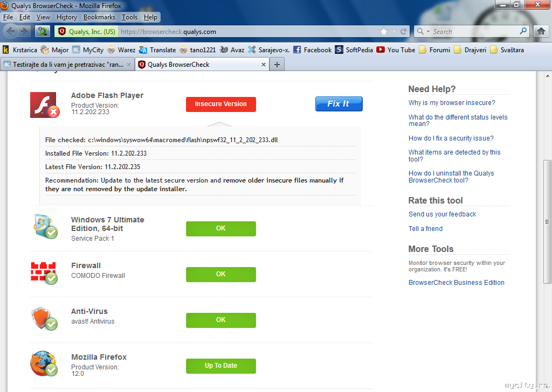
Task: Open the Sarajevo-x. bookmark
Action: [x=268, y=50]
